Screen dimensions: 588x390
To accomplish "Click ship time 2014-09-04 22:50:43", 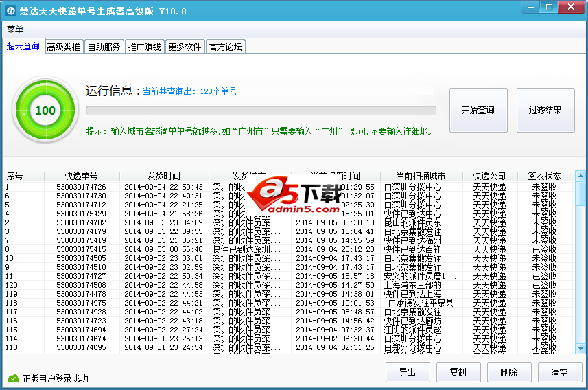I will pos(163,187).
